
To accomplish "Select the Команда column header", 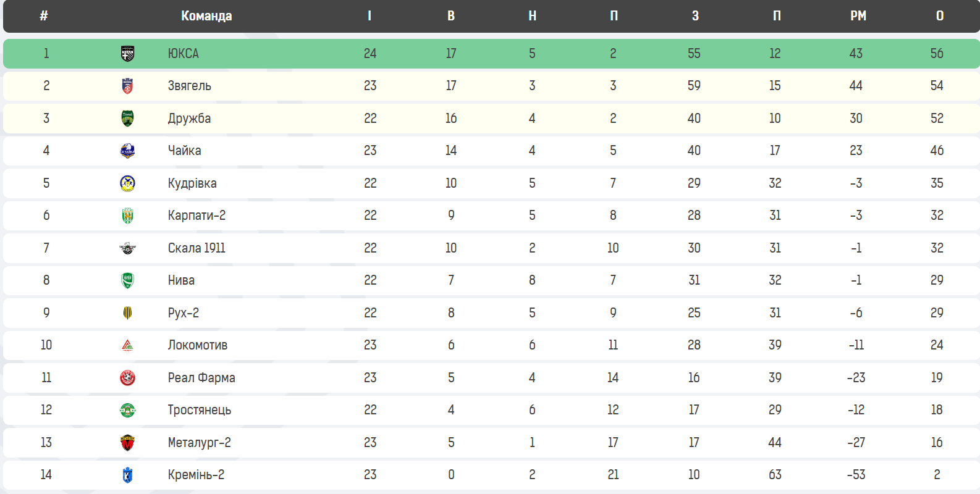I will coord(206,16).
